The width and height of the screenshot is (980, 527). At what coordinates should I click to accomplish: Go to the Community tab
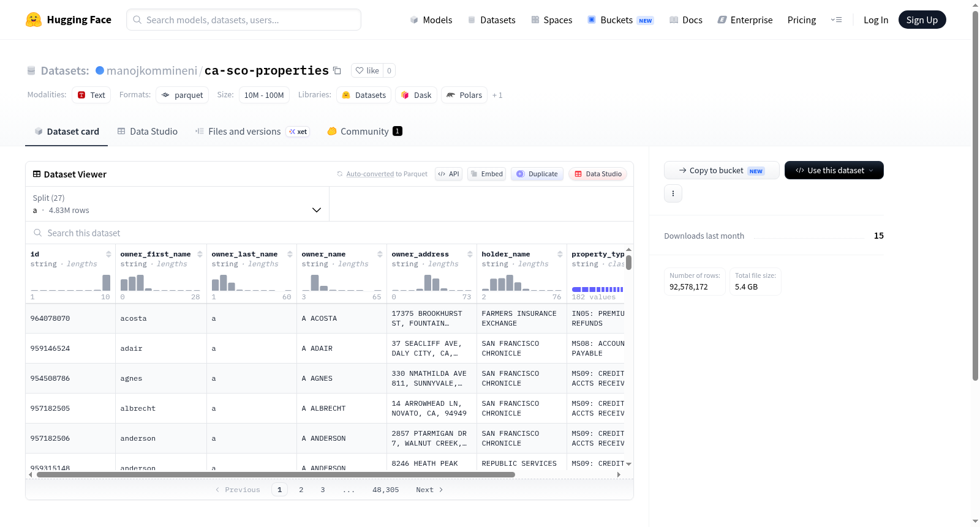(x=364, y=131)
